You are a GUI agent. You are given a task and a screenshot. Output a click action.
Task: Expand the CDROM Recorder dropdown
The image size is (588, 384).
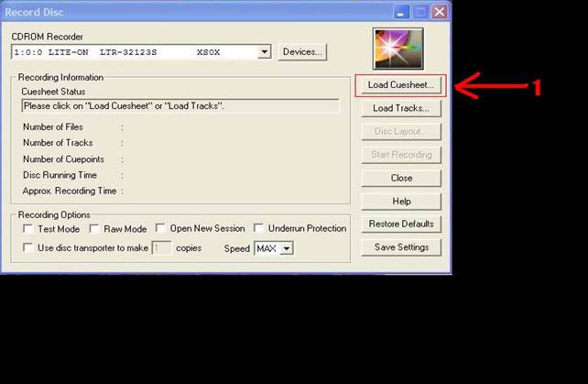point(265,52)
